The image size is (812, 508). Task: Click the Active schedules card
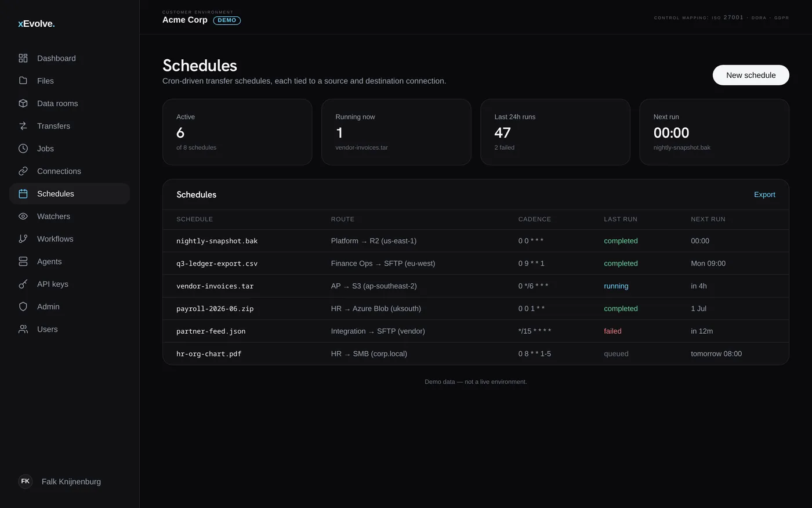tap(237, 132)
